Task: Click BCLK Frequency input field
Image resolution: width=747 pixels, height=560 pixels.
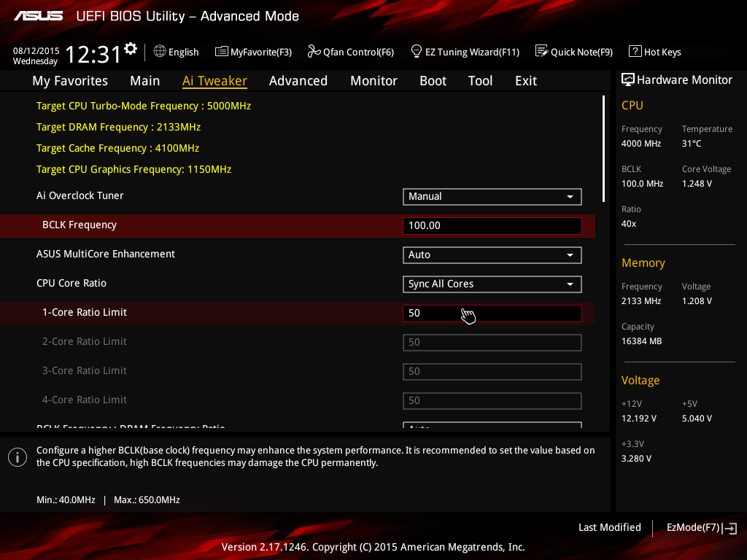Action: pyautogui.click(x=492, y=226)
